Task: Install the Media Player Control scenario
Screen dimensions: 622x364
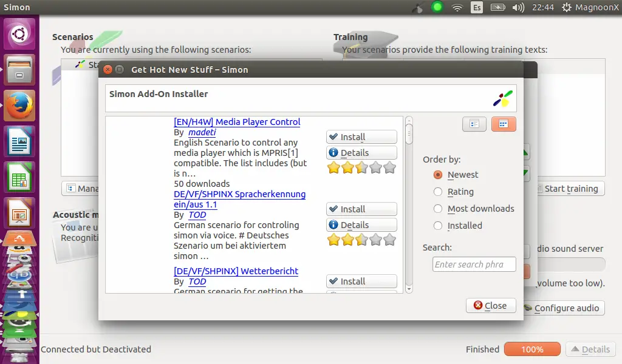Action: pyautogui.click(x=361, y=137)
